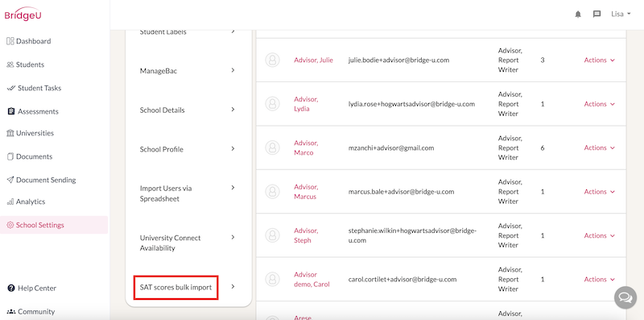Open the Advisor, Marco profile link

(306, 148)
